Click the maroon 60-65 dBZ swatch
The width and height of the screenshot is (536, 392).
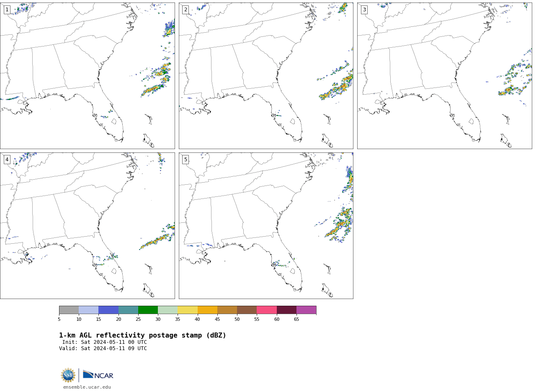pyautogui.click(x=286, y=310)
